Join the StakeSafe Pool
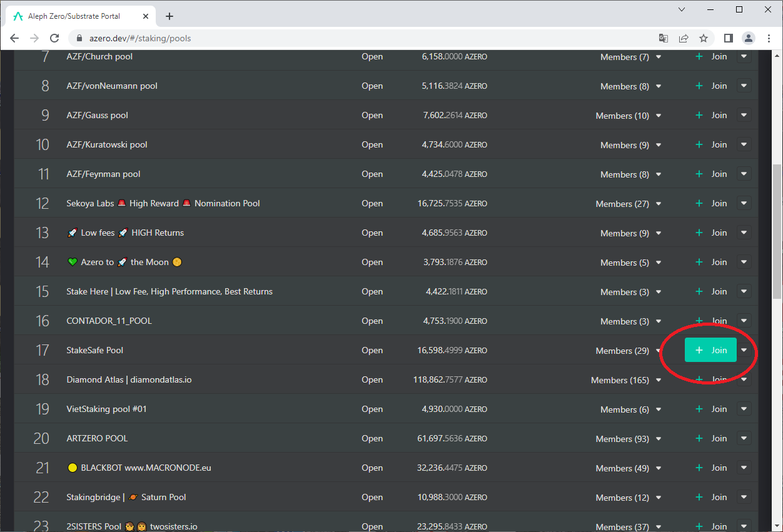Image resolution: width=783 pixels, height=532 pixels. click(711, 350)
